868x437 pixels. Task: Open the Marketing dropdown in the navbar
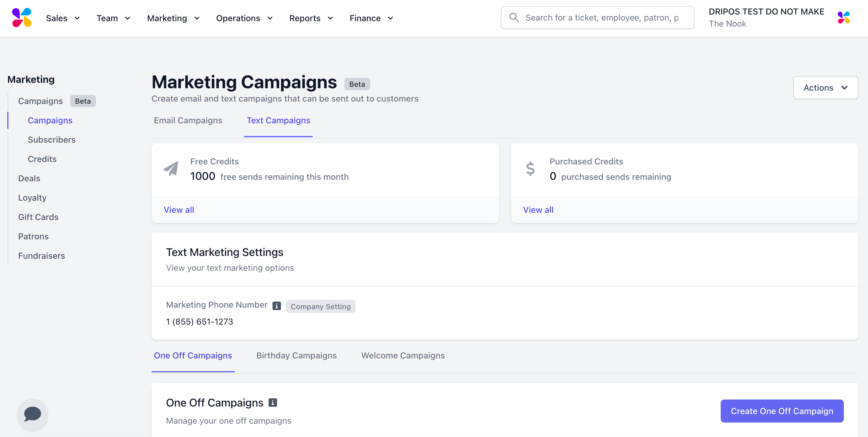[174, 18]
